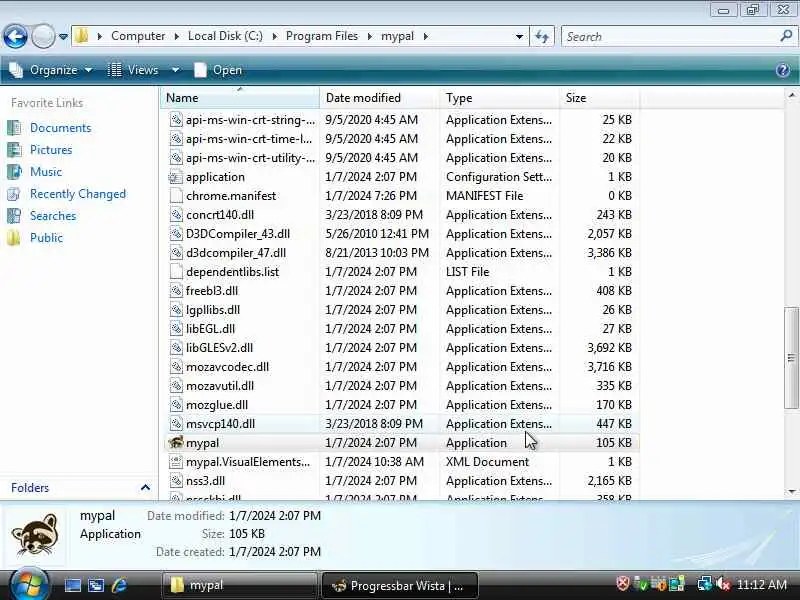
Task: Select the file named mozavutil.dll
Action: (x=220, y=386)
